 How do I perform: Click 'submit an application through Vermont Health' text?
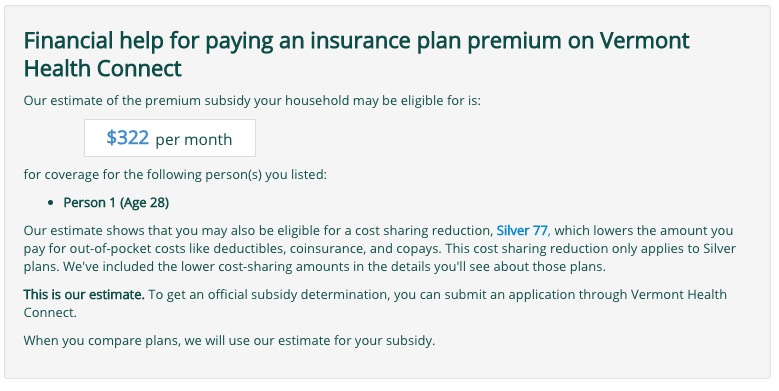coord(586,295)
